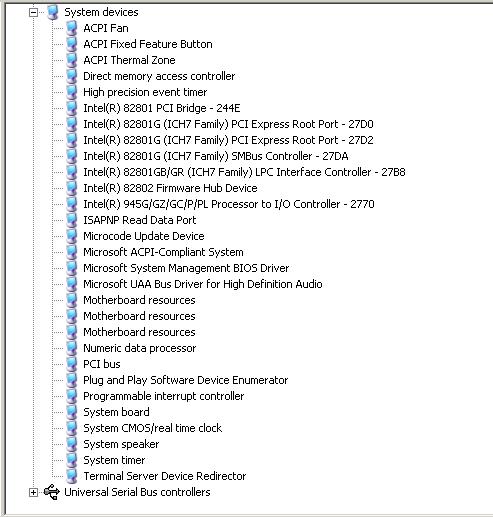
Task: Select System CMOS/real time clock
Action: tap(153, 428)
